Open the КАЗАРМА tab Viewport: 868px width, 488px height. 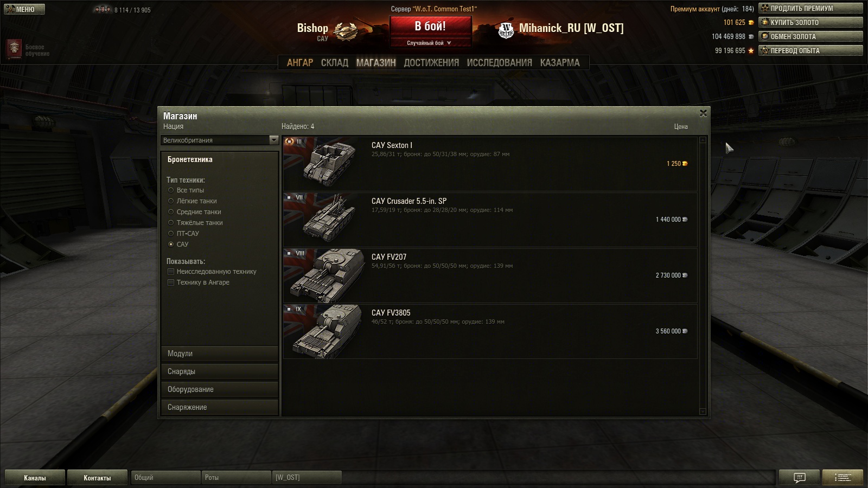(559, 62)
